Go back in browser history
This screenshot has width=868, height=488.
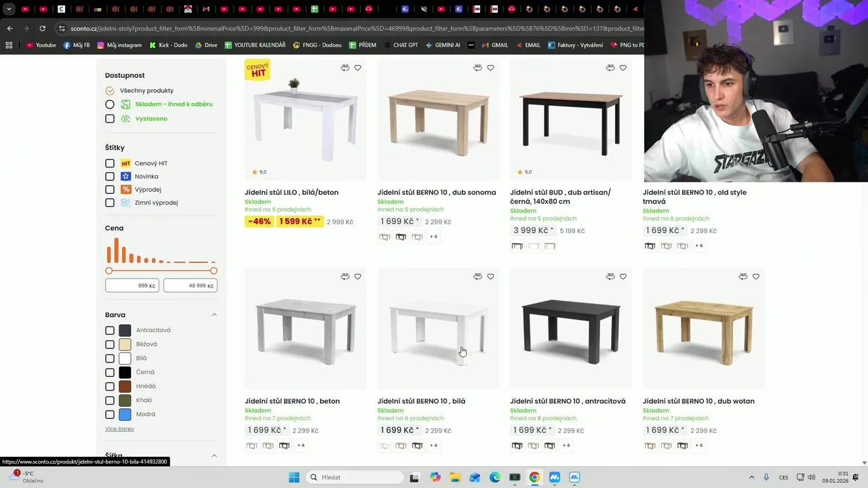click(9, 28)
